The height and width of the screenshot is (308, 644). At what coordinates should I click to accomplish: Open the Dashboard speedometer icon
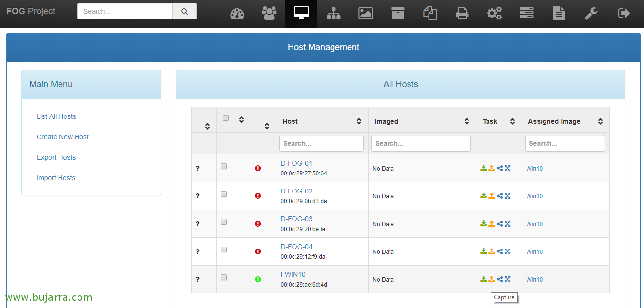(x=237, y=14)
